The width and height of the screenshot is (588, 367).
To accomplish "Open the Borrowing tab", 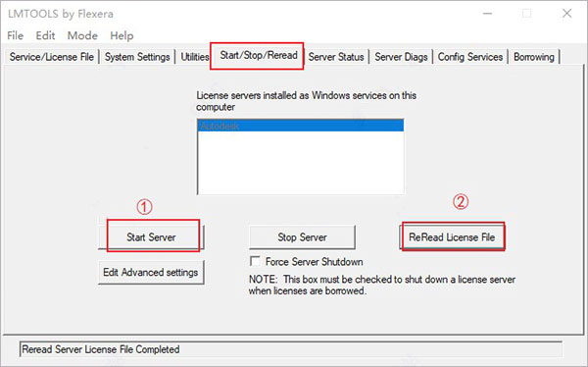I will pos(534,57).
